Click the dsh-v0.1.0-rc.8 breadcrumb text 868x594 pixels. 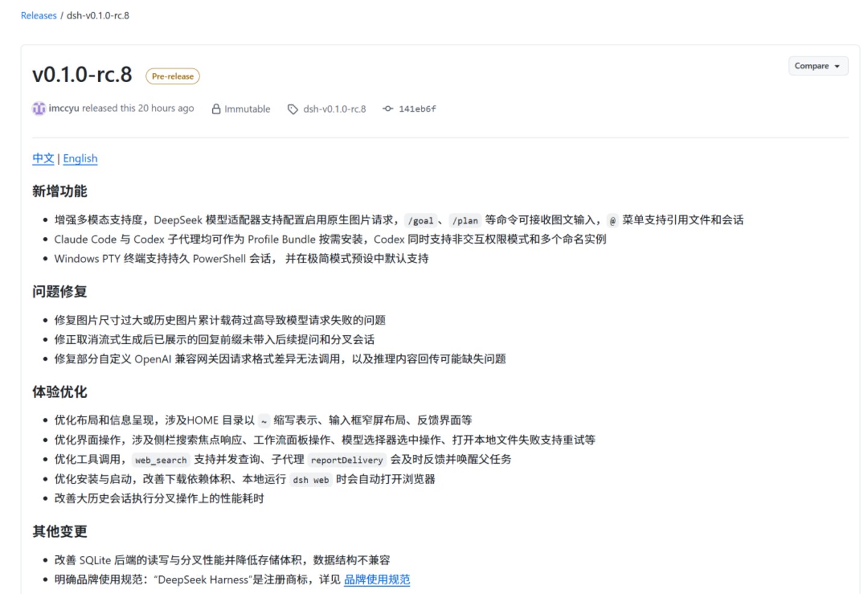[98, 16]
